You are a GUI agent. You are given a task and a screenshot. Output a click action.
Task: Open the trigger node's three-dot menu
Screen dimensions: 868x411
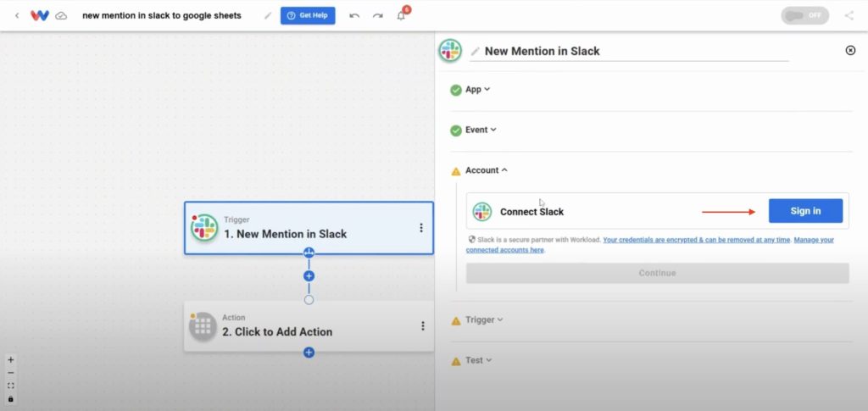point(421,228)
